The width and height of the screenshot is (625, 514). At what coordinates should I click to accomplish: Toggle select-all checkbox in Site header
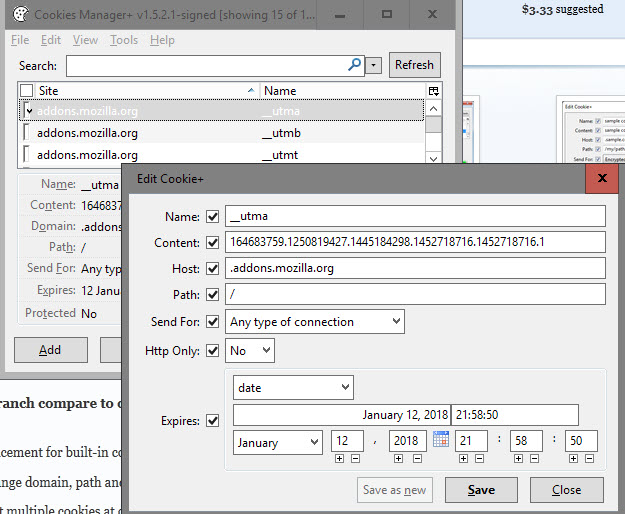click(26, 90)
